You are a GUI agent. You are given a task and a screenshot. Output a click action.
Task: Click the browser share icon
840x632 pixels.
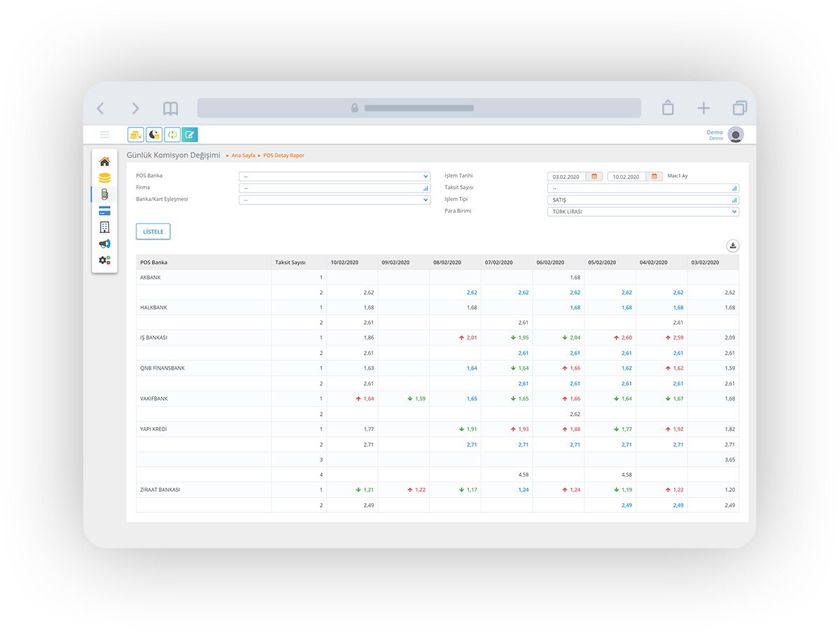668,107
